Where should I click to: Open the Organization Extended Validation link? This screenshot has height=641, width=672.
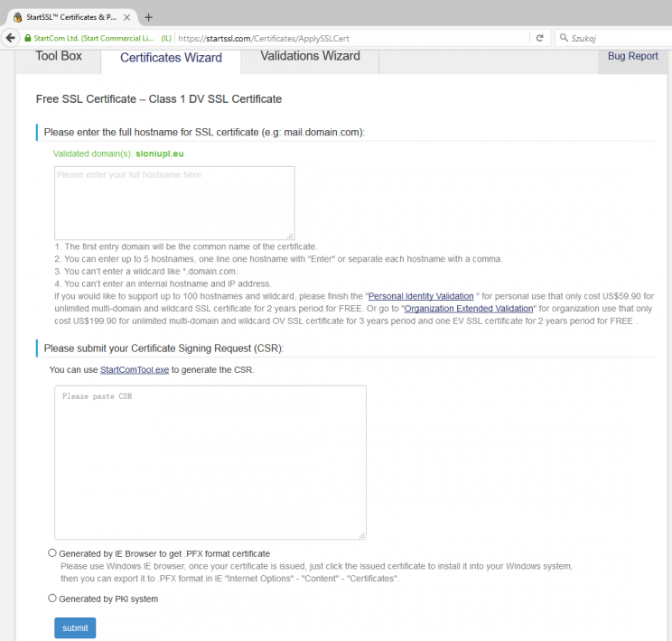click(469, 309)
